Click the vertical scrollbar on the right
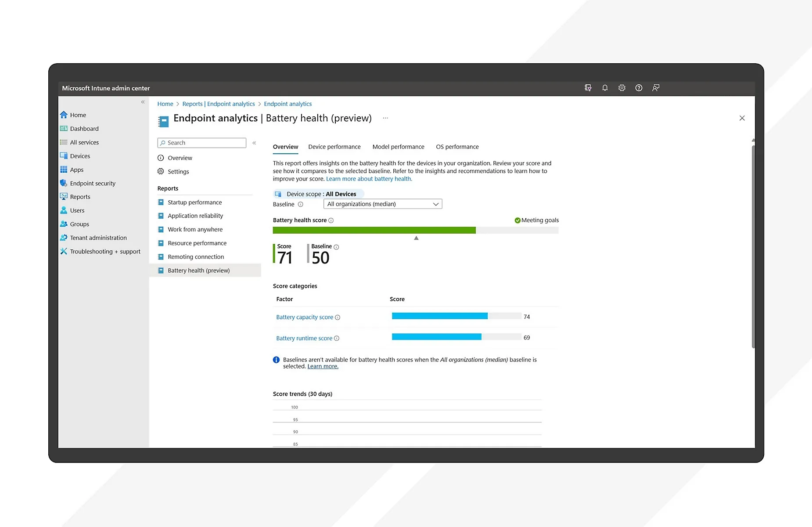The image size is (812, 527). tap(753, 246)
